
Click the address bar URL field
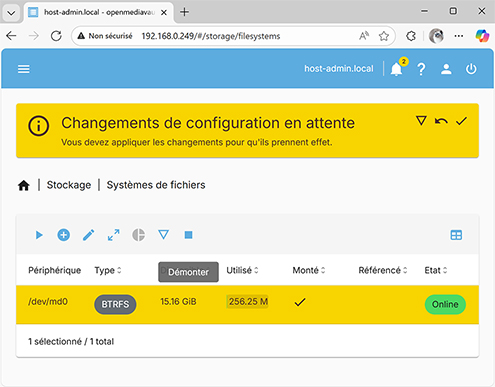(211, 36)
